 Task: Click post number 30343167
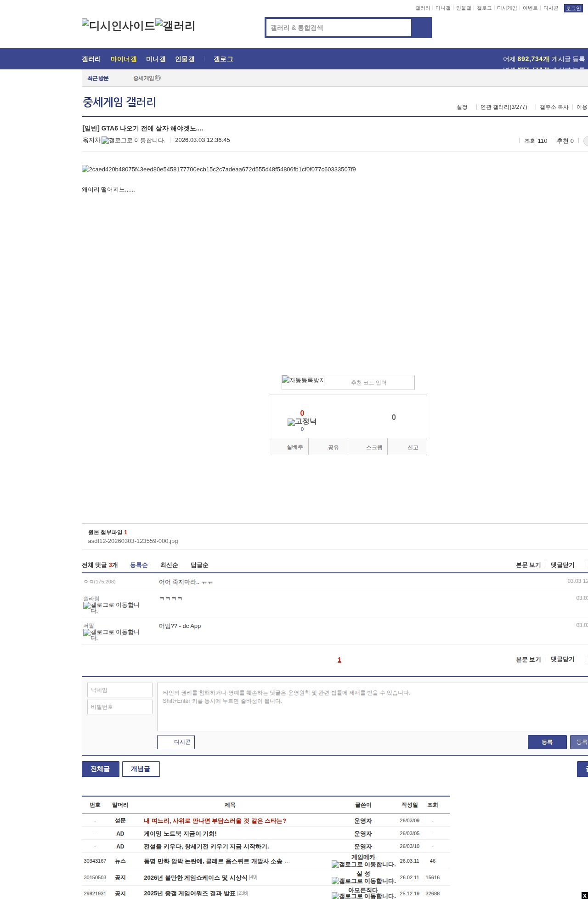click(95, 861)
